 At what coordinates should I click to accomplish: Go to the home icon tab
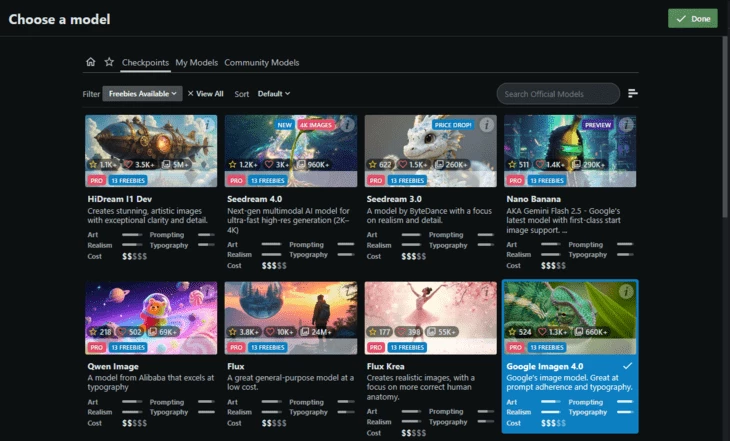click(x=91, y=62)
